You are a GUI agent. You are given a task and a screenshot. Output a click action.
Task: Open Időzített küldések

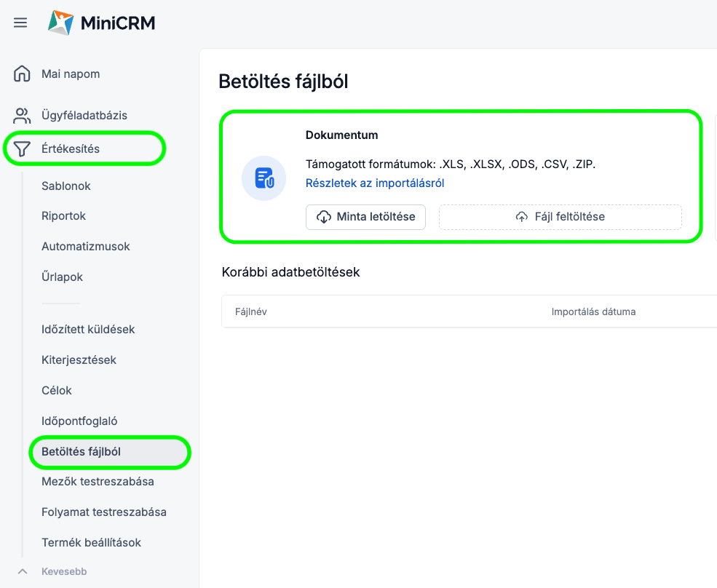(x=88, y=329)
